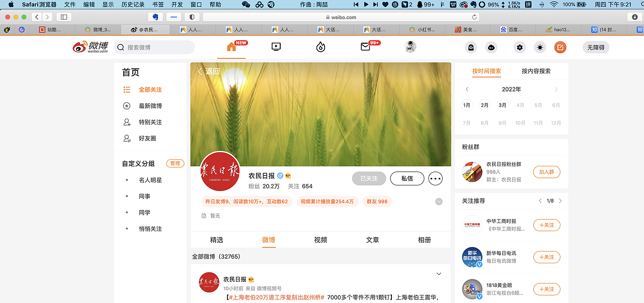644x303 pixels.
Task: Switch to the 按内容搜索 tab
Action: tap(535, 71)
